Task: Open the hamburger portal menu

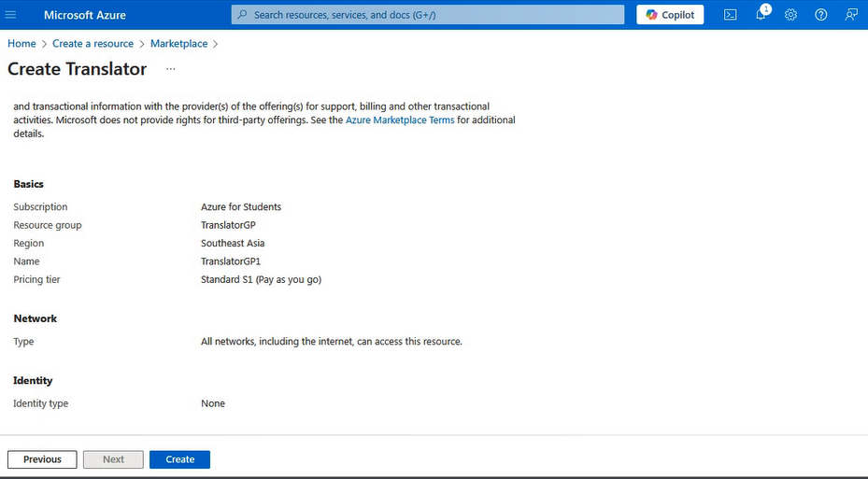Action: (x=10, y=15)
